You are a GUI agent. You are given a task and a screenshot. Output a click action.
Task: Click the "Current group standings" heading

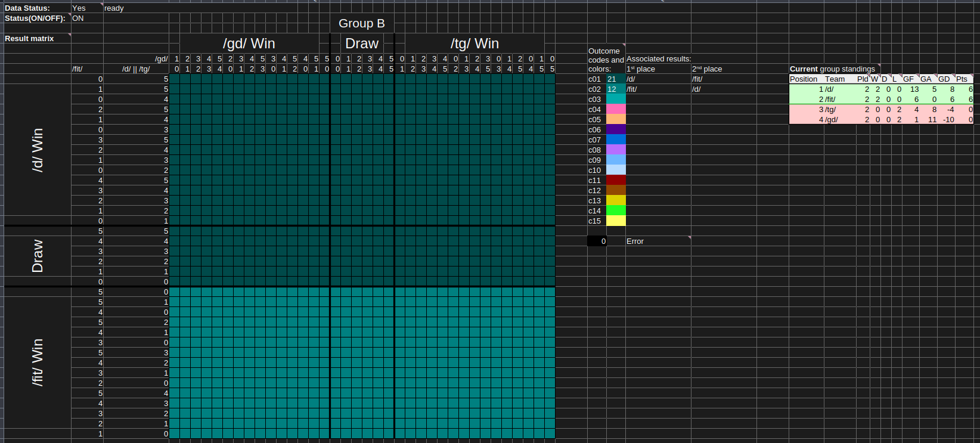point(833,69)
